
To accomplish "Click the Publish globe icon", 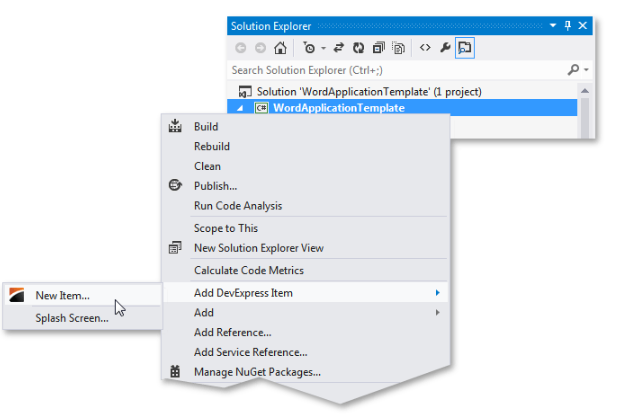I will pyautogui.click(x=175, y=185).
